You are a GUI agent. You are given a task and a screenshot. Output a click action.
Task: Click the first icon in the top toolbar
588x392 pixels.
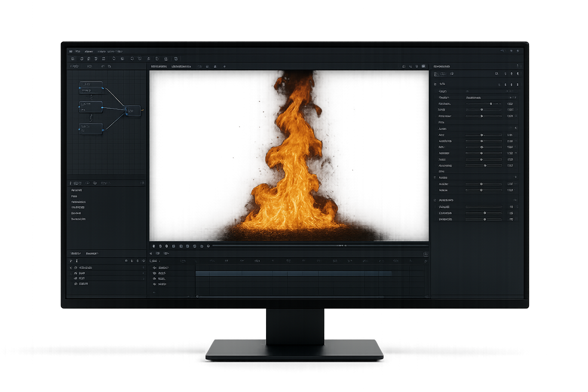(x=73, y=59)
